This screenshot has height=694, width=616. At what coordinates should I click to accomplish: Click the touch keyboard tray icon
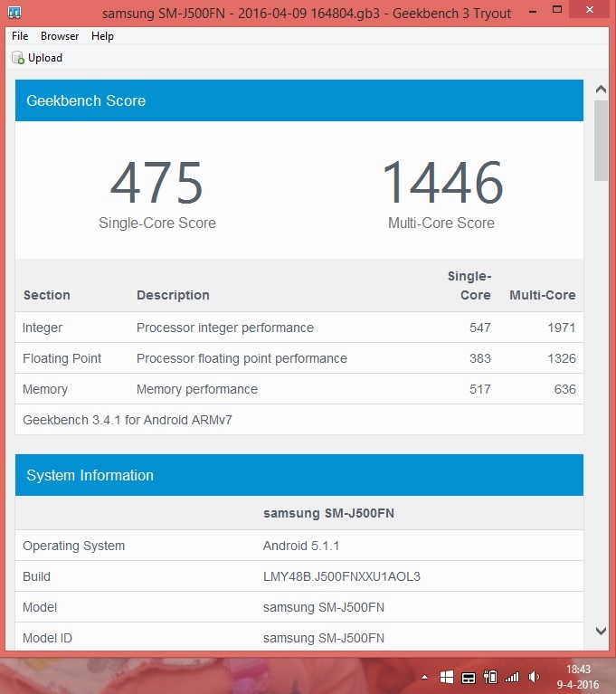469,678
